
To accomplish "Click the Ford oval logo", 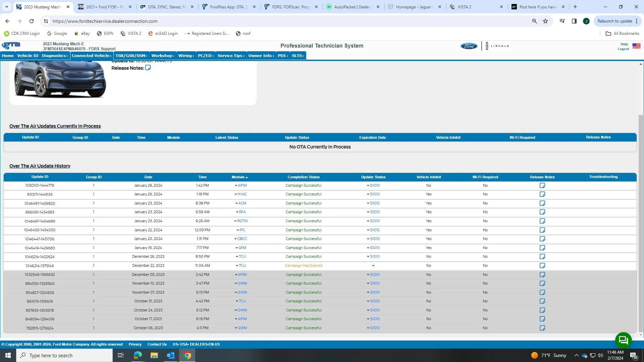I will click(x=469, y=46).
